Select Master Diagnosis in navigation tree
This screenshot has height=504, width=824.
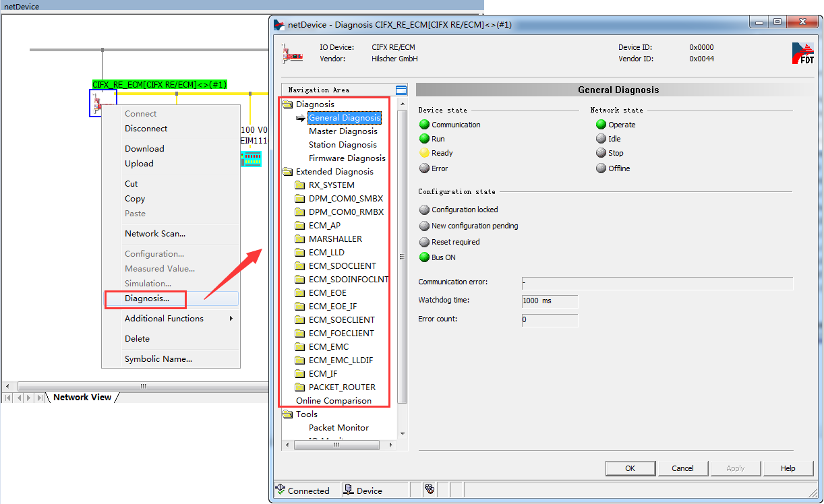(x=343, y=131)
